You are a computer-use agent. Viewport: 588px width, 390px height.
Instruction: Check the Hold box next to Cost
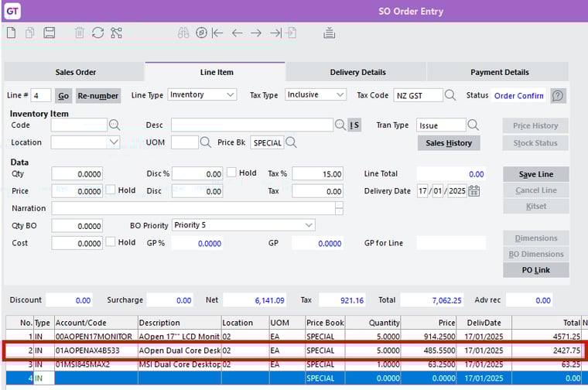(111, 243)
